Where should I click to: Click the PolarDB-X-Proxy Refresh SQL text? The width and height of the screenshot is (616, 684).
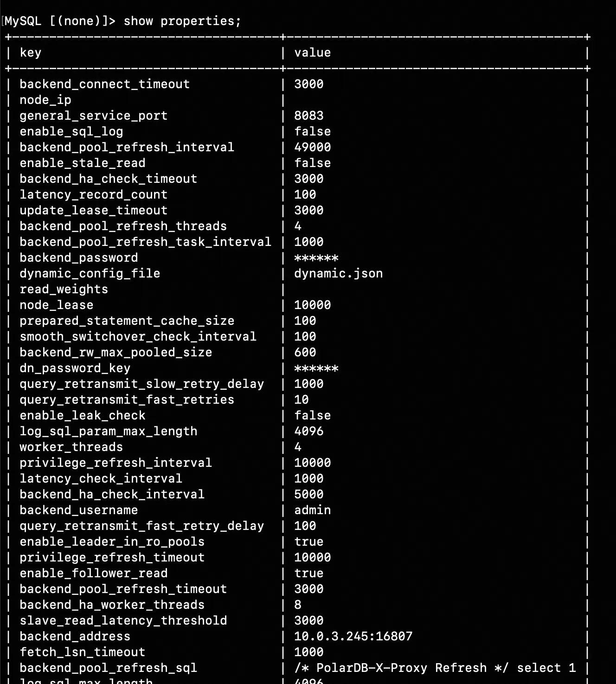[435, 668]
